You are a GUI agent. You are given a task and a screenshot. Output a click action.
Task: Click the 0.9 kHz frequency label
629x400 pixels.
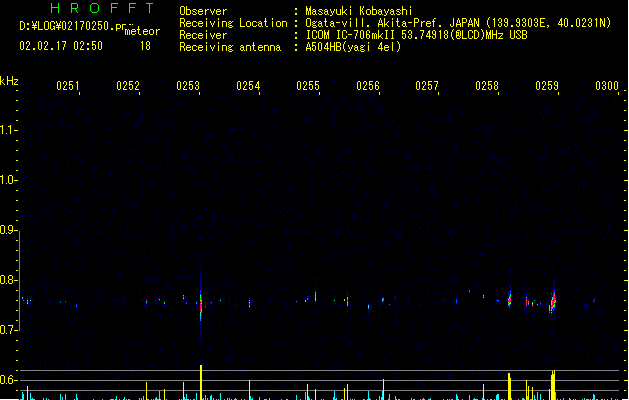point(8,230)
